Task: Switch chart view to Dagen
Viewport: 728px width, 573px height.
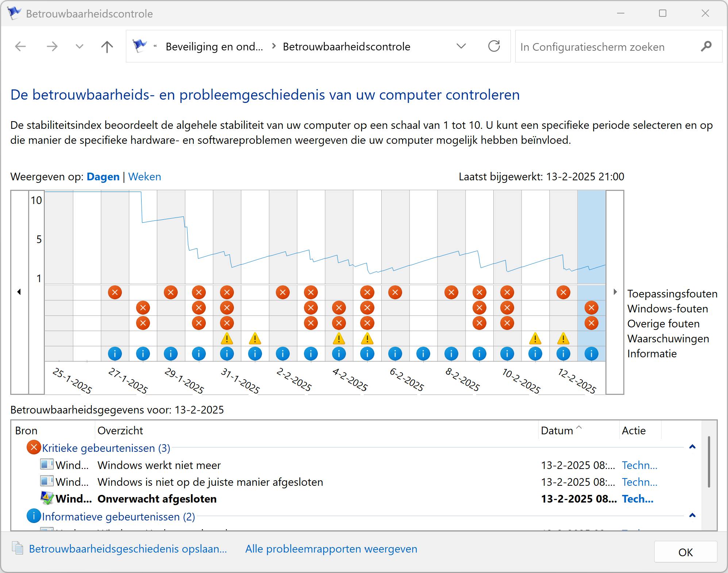Action: pos(103,177)
